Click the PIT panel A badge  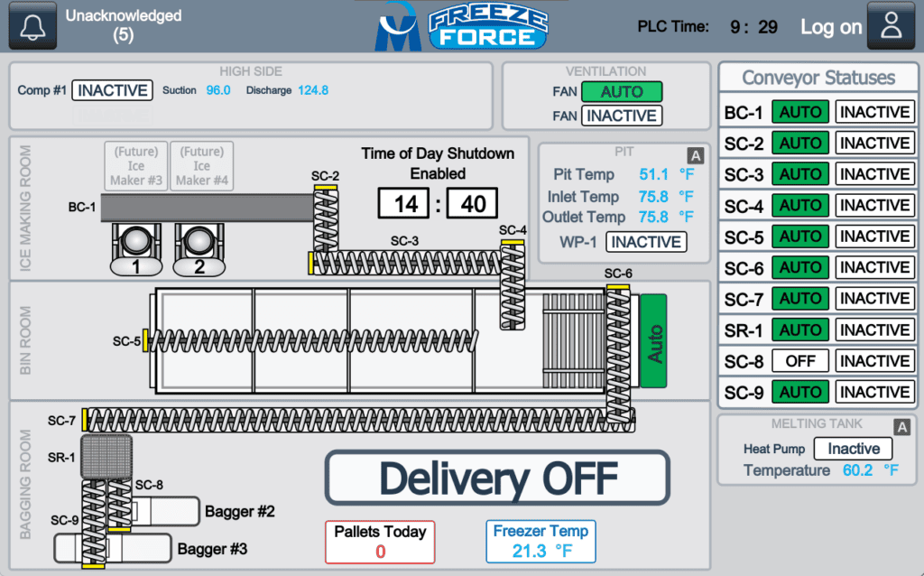tap(696, 155)
